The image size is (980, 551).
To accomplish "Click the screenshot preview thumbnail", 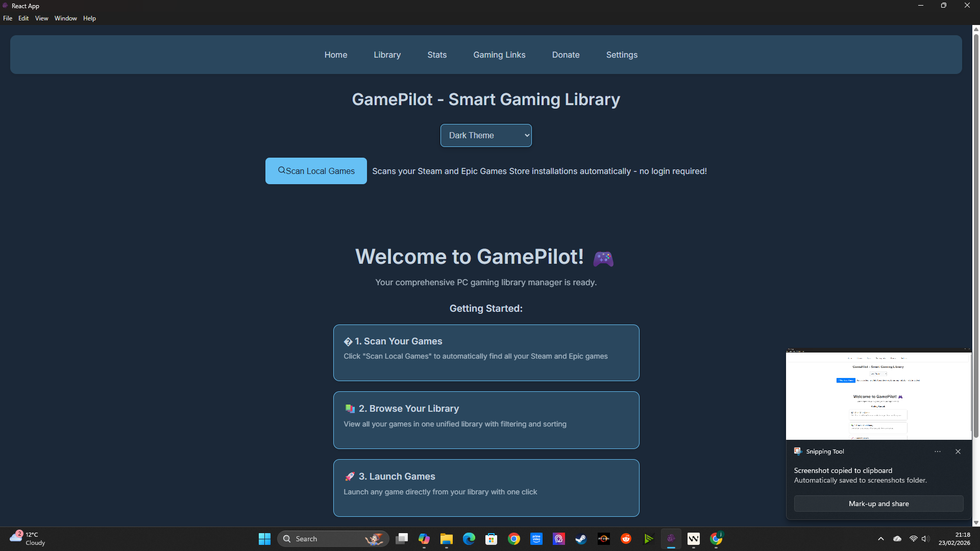I will pos(878,394).
